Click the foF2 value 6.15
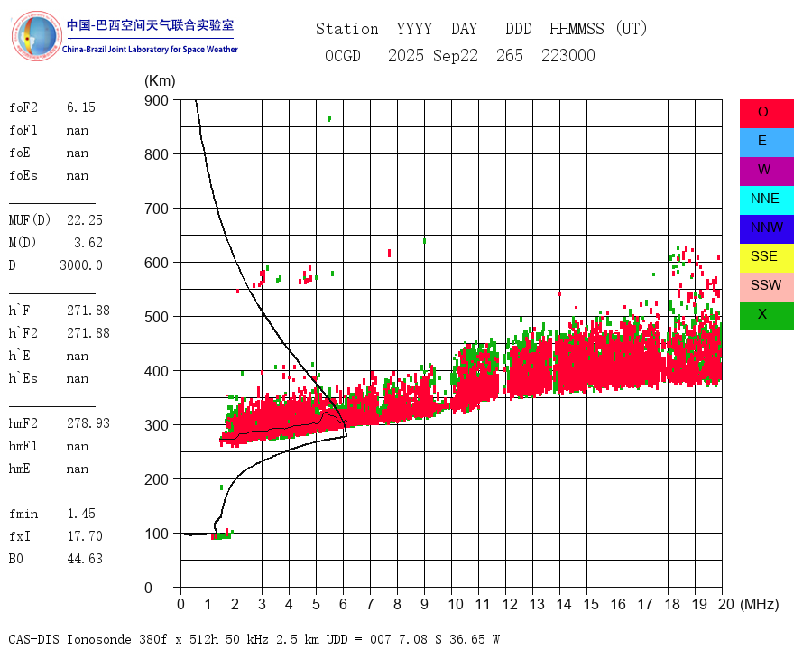The image size is (812, 650). click(x=81, y=107)
